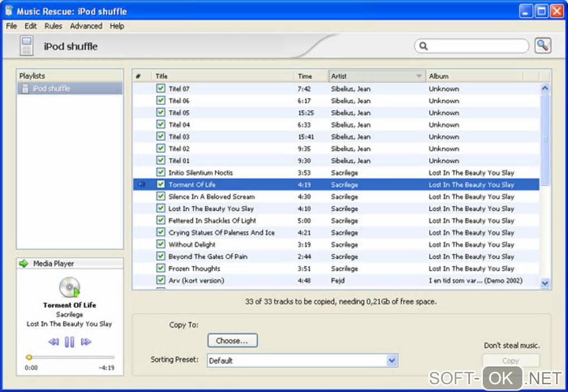Toggle Without Delight checkbox
568x392 pixels.
(161, 244)
